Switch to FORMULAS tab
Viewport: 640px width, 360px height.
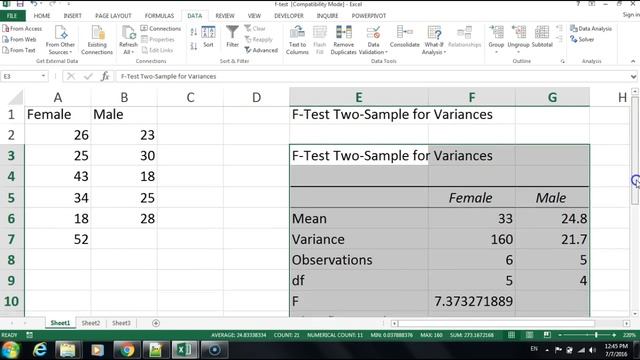pyautogui.click(x=159, y=16)
